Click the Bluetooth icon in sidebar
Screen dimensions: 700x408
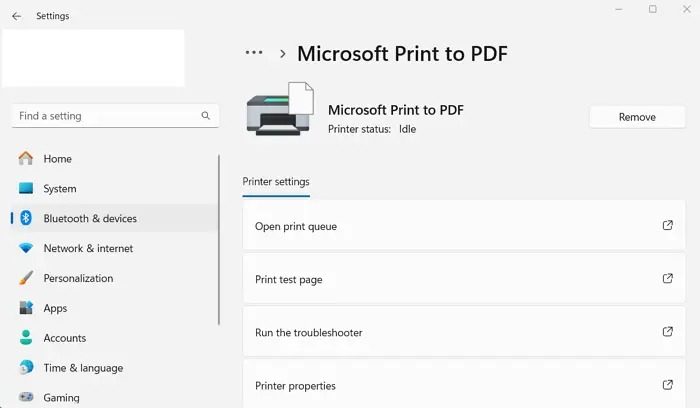[x=26, y=218]
